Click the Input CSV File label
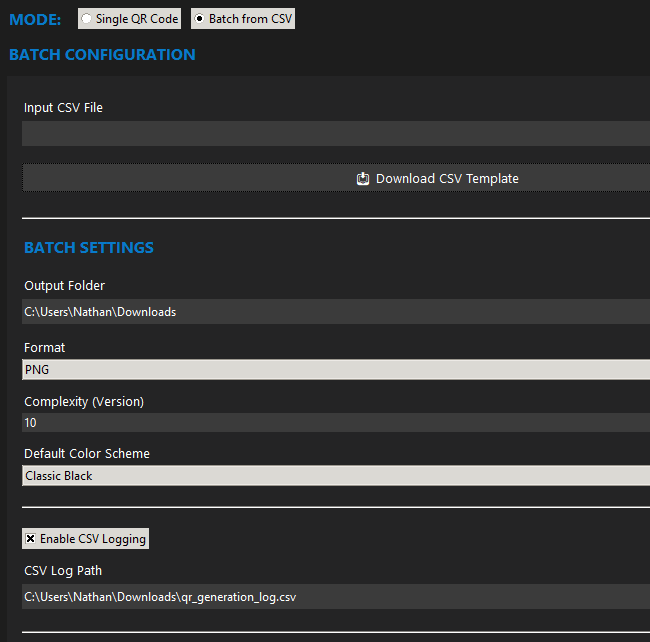Screen dimensions: 650x642 [x=63, y=107]
